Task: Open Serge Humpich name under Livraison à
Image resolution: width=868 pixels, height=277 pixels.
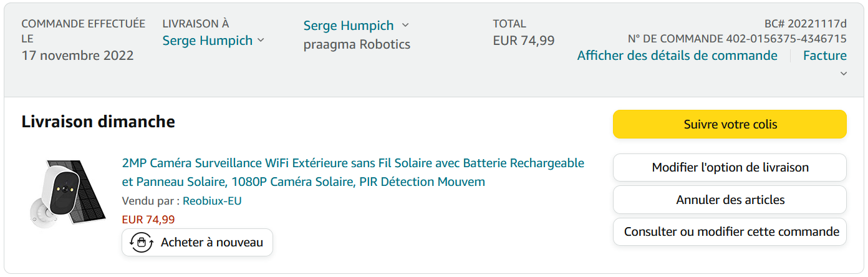Action: click(207, 41)
